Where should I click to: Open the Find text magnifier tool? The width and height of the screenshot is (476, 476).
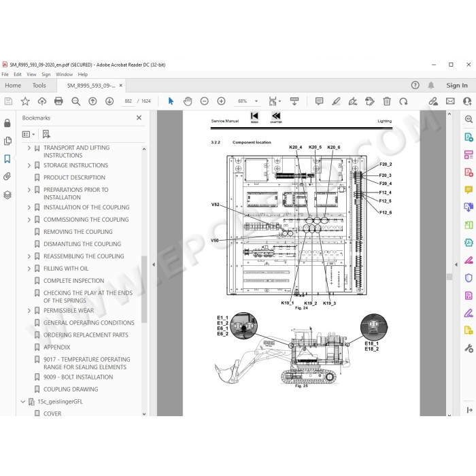point(75,101)
